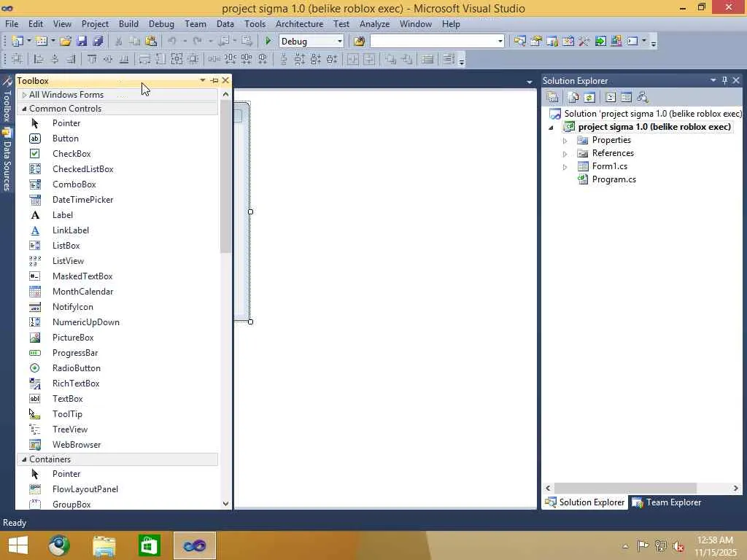
Task: Click the Align Tops layout icon
Action: 92,59
